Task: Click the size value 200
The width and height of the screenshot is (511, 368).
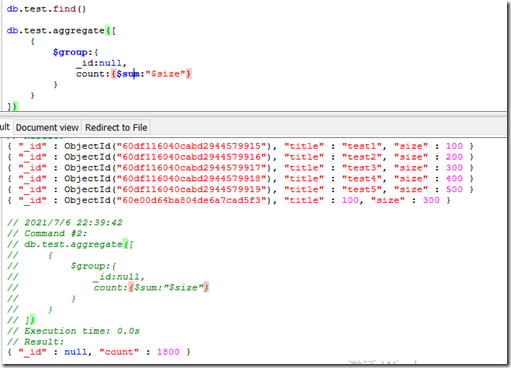Action: (x=454, y=157)
